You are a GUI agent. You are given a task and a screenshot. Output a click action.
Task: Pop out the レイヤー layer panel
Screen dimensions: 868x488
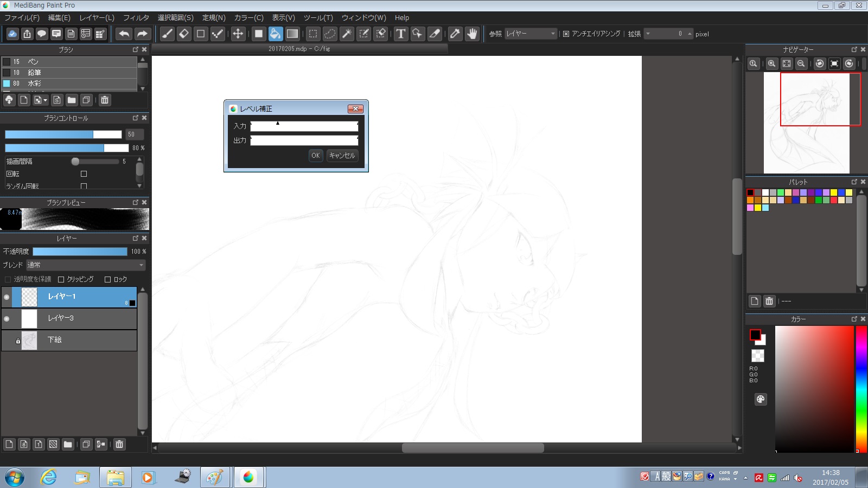[x=135, y=238]
